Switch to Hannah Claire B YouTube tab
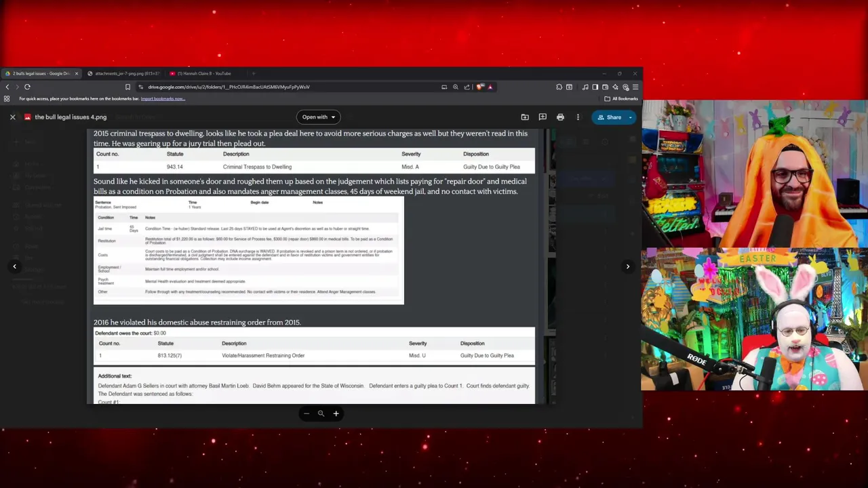 (x=203, y=73)
